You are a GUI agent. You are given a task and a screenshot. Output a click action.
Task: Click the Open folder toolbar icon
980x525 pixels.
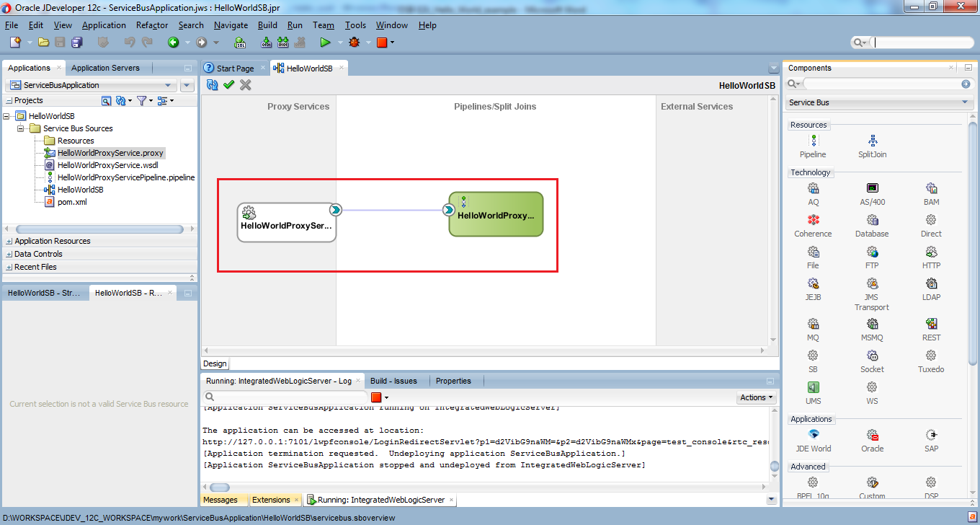(43, 43)
